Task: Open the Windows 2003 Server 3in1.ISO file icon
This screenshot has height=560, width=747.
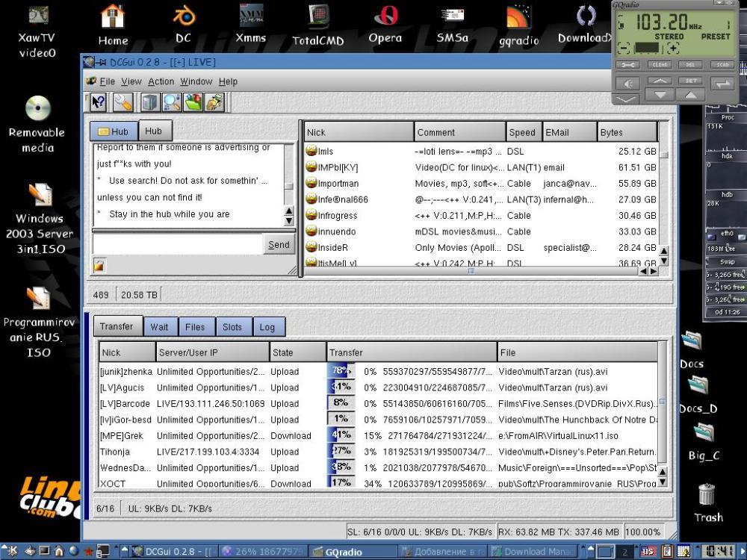Action: (x=40, y=219)
